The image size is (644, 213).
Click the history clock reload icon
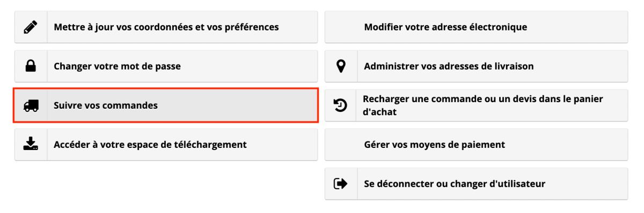click(340, 105)
